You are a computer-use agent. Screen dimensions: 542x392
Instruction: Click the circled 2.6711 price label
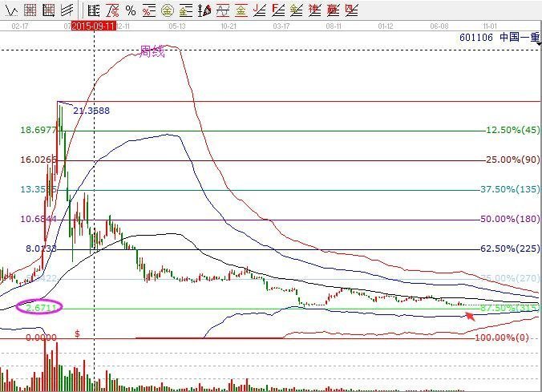[x=40, y=308]
